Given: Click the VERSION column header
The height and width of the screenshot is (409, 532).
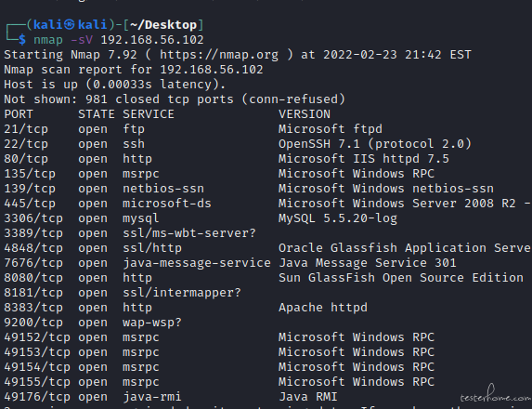Looking at the screenshot, I should coord(305,114).
